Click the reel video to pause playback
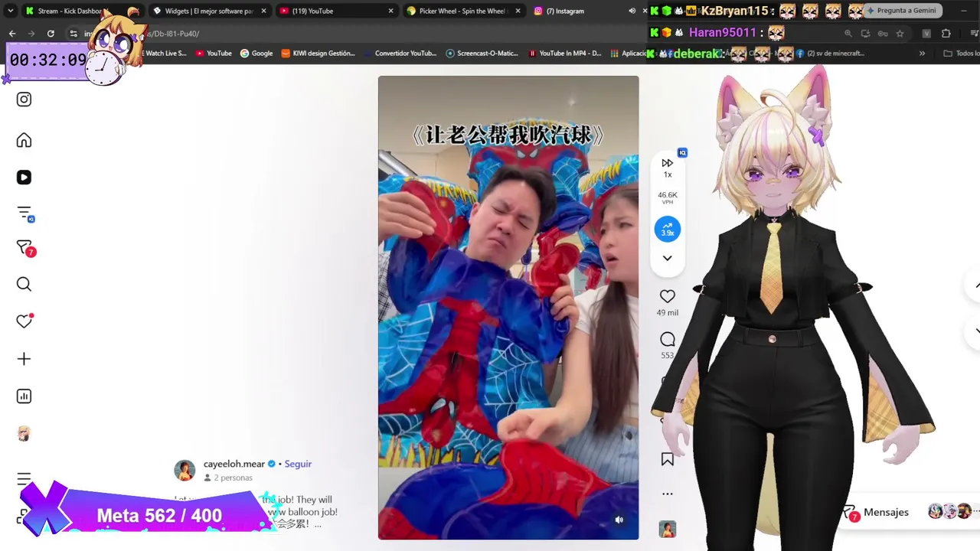 508,308
